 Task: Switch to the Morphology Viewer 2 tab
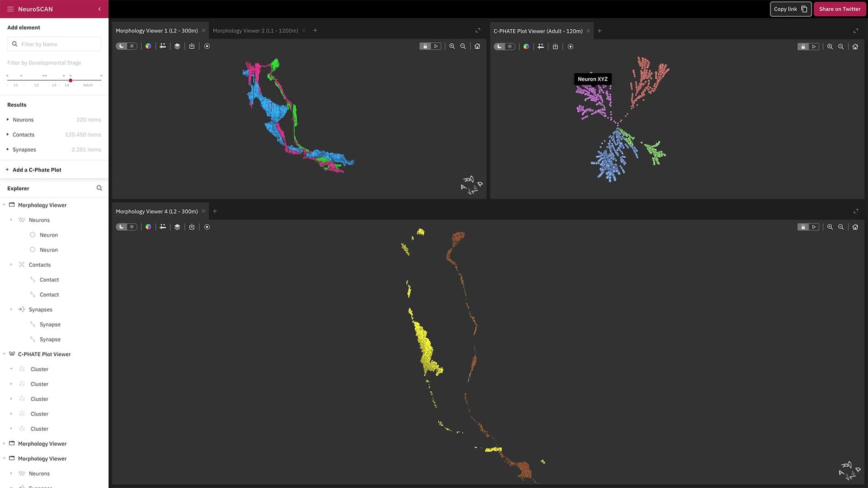pyautogui.click(x=257, y=30)
